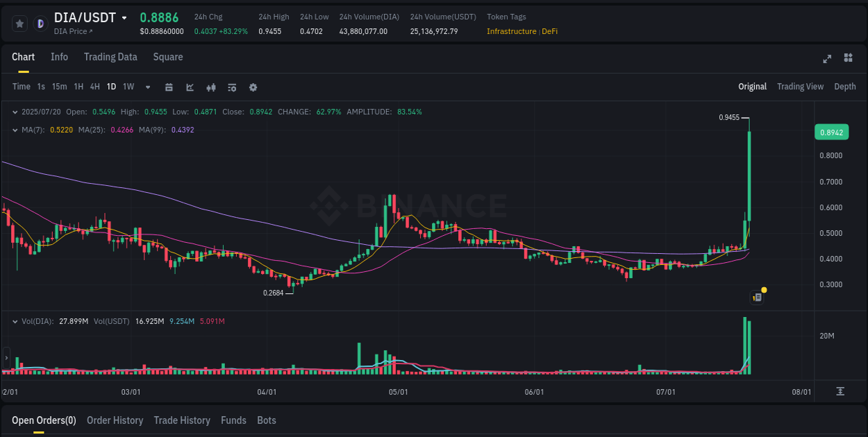Collapse the Vol(DIA) indicator chevron
This screenshot has width=868, height=437.
click(15, 320)
